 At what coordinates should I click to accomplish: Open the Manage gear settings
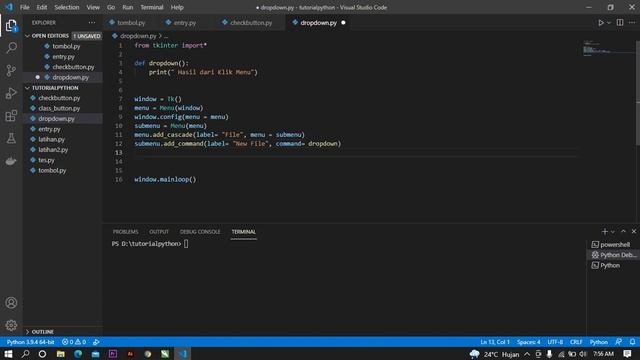click(11, 325)
